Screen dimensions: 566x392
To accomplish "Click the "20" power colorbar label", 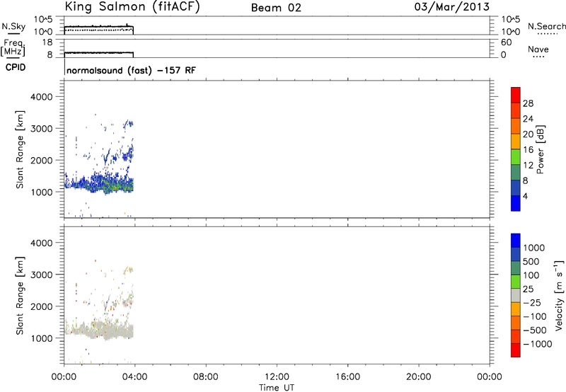I will click(x=528, y=134).
